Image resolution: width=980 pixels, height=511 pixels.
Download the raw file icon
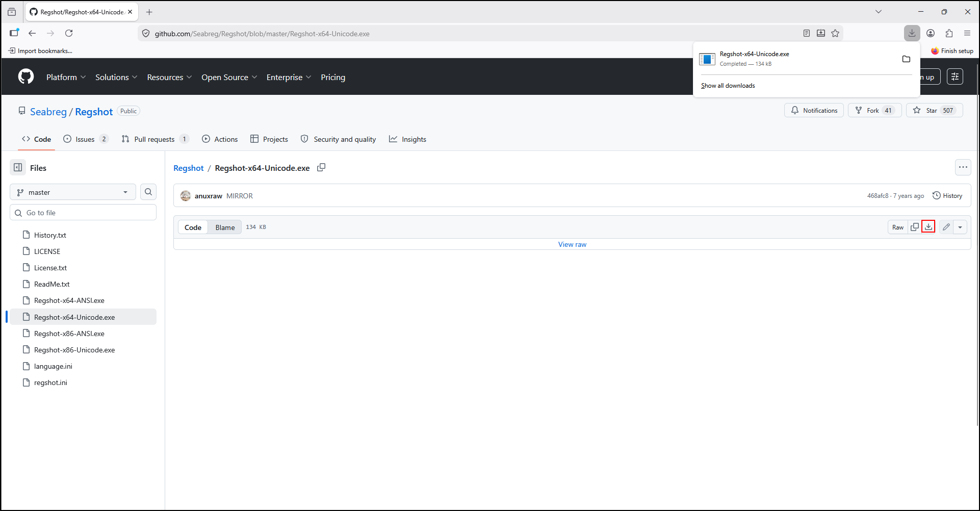pos(929,227)
